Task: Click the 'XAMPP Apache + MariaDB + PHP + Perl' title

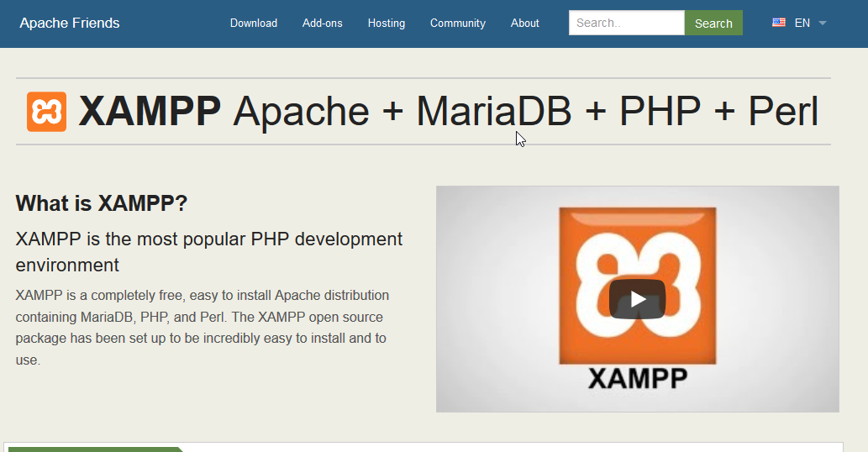Action: coord(449,112)
